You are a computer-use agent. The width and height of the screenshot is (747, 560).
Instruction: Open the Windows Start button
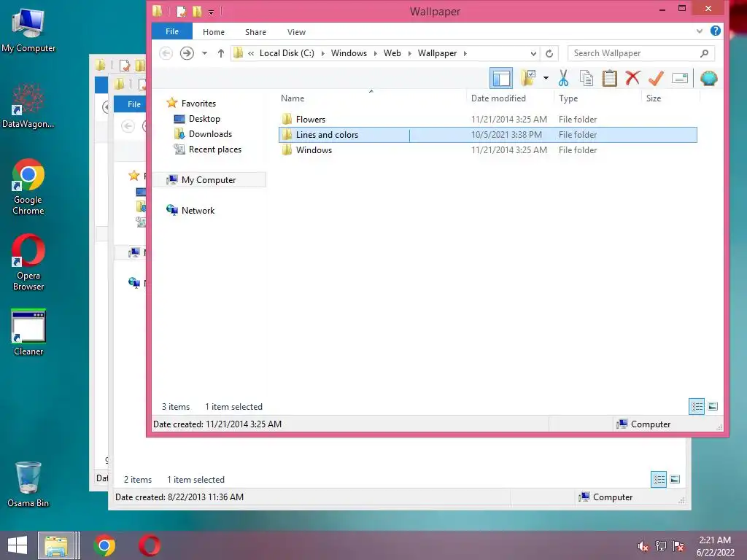coord(18,545)
